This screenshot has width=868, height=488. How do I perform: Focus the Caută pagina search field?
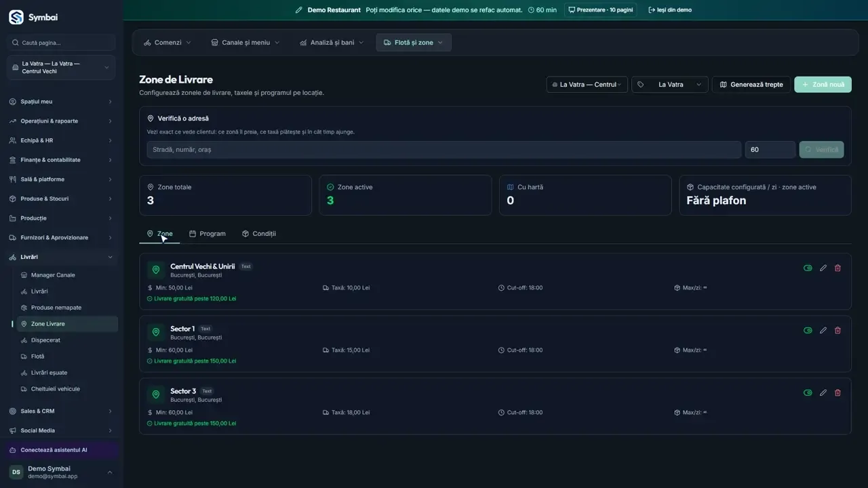click(61, 43)
